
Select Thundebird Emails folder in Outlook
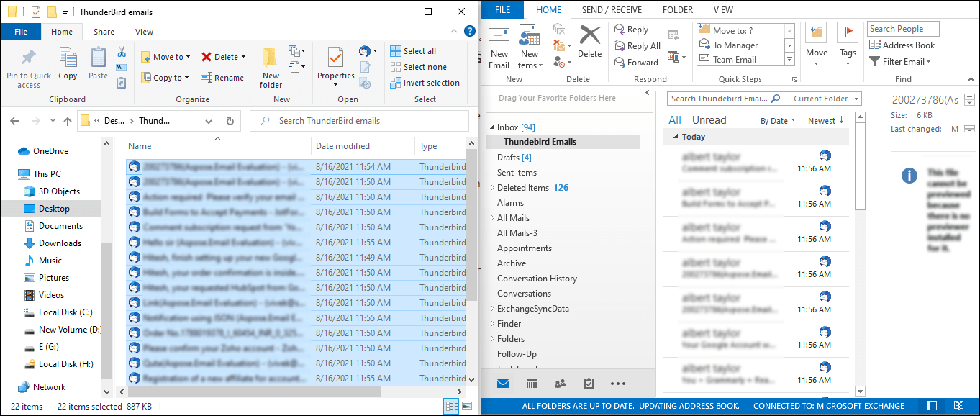coord(540,142)
